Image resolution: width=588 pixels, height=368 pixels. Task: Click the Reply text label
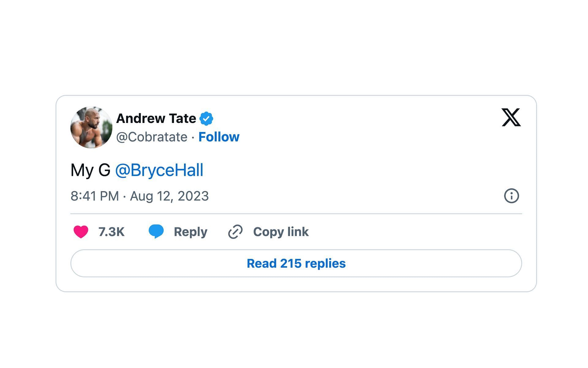coord(190,232)
